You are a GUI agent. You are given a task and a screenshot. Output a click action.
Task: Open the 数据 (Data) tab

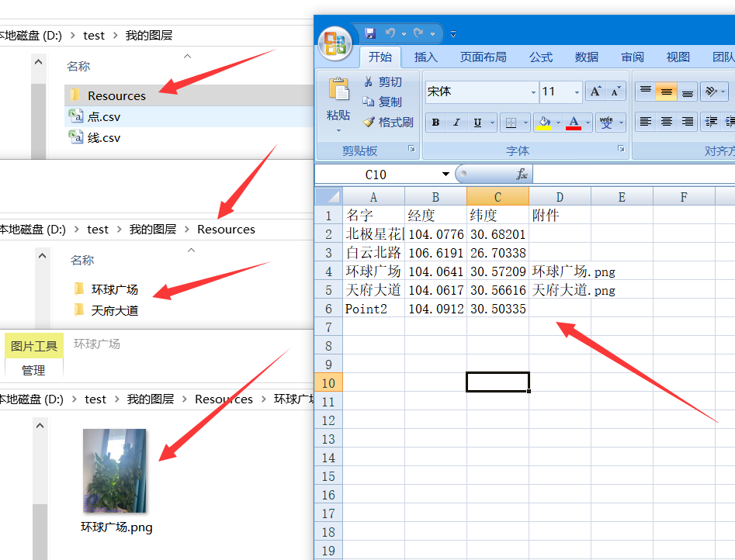(x=587, y=57)
